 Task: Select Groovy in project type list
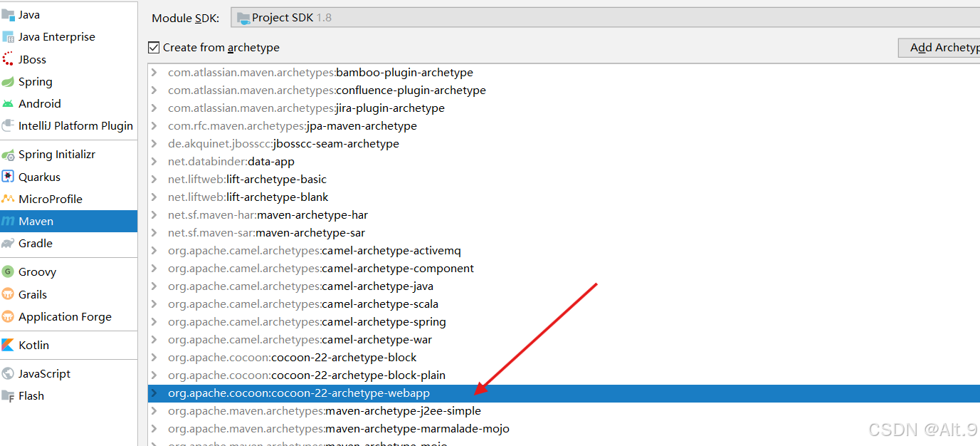pyautogui.click(x=68, y=272)
